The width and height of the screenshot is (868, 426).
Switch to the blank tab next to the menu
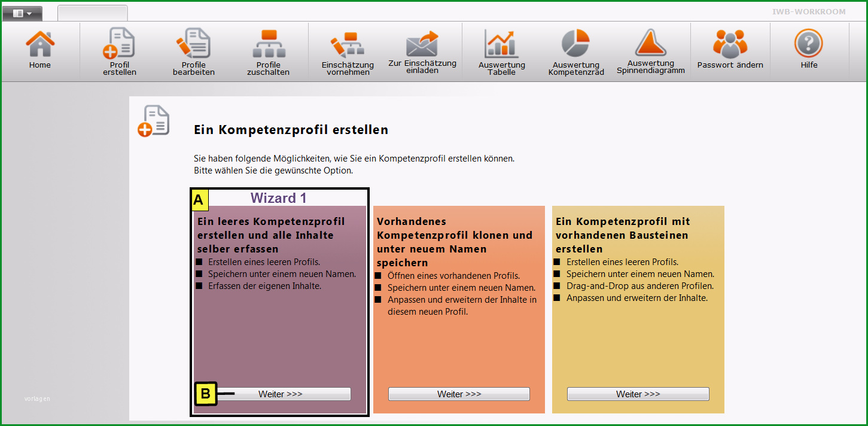92,13
